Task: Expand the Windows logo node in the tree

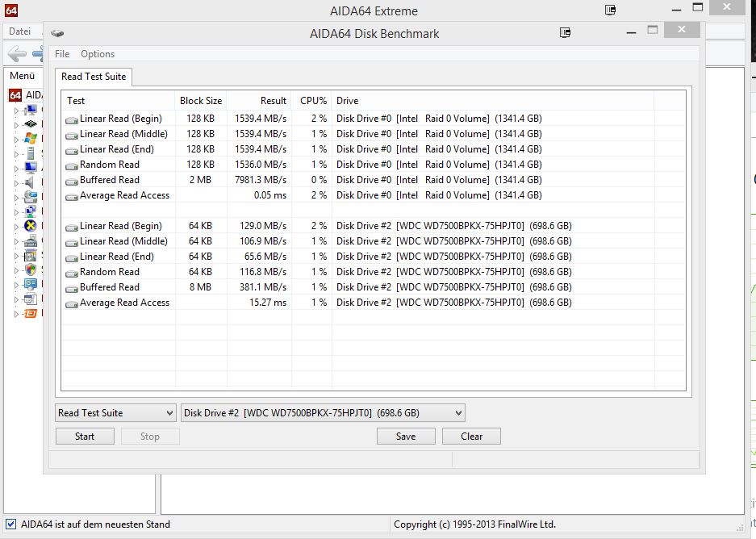Action: tap(16, 140)
